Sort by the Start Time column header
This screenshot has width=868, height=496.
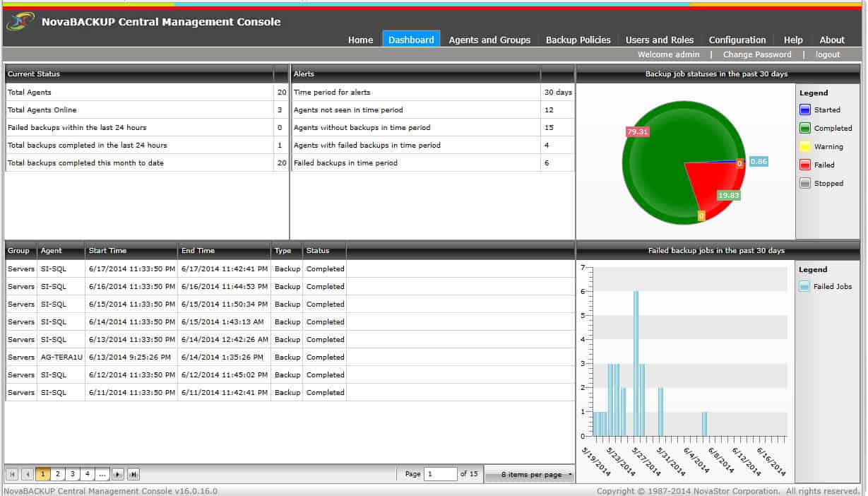[131, 251]
